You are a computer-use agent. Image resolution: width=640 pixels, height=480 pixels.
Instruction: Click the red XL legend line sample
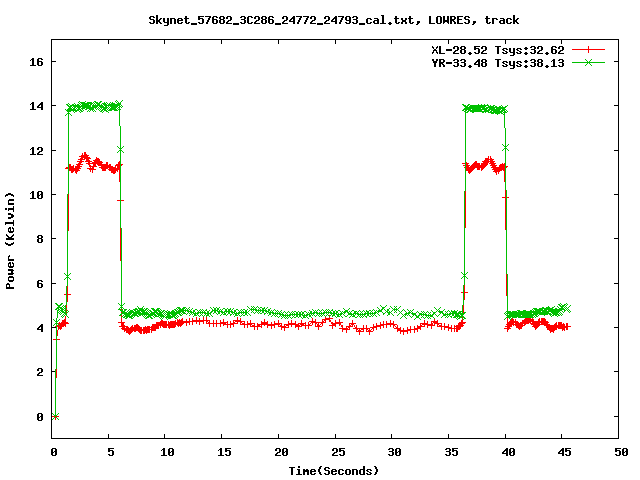pos(588,50)
